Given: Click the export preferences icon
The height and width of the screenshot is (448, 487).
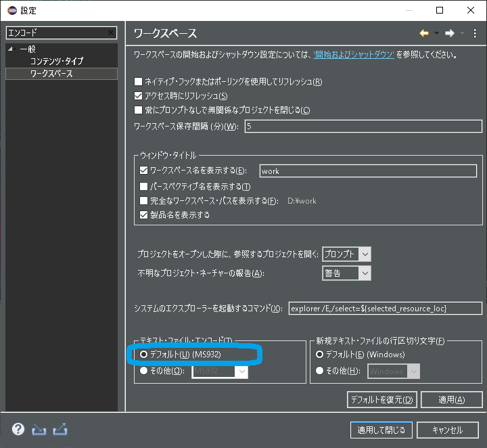Looking at the screenshot, I should click(60, 429).
